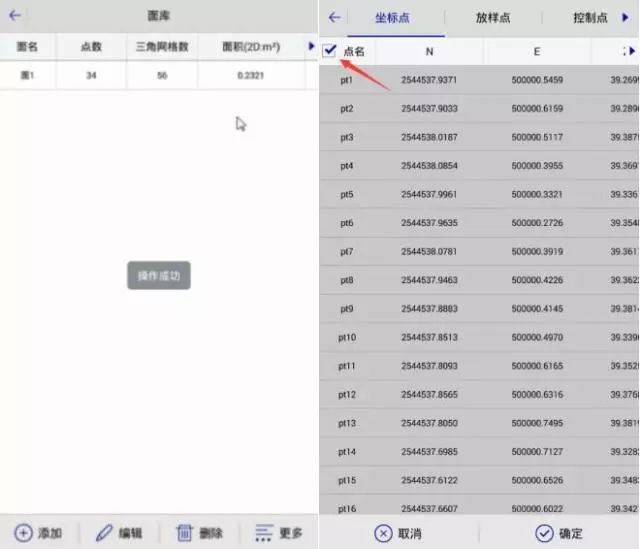640x549 pixels.
Task: Tap the 添加 add button
Action: click(38, 533)
